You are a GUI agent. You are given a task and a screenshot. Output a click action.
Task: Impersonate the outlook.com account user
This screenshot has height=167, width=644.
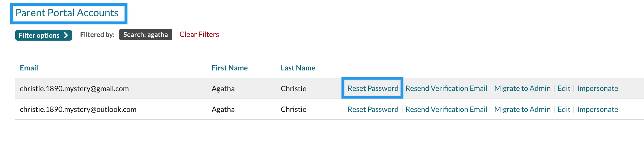[598, 109]
